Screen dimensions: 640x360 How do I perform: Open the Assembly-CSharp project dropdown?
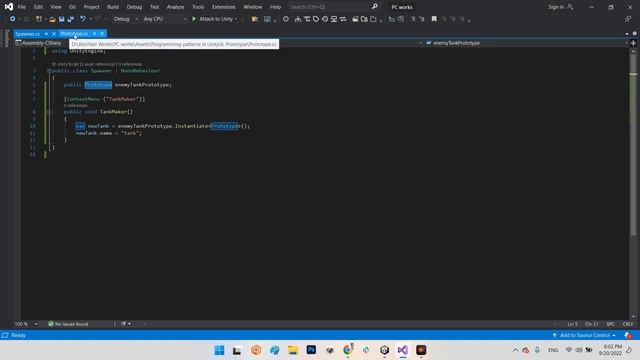pos(41,43)
